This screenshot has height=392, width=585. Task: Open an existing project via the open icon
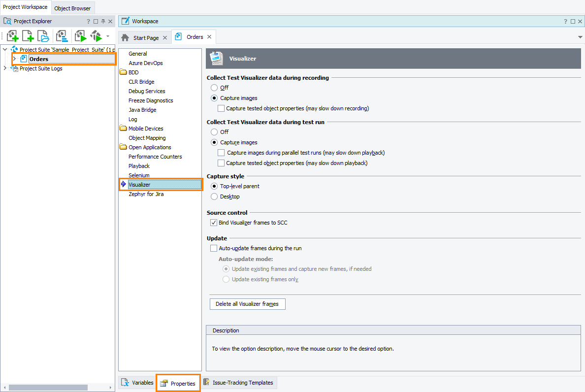[x=43, y=36]
